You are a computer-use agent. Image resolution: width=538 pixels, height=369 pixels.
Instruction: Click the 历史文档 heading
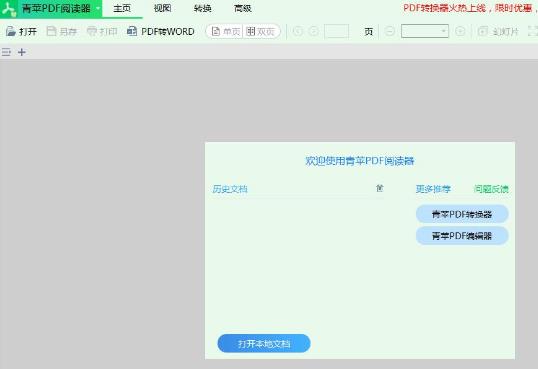coord(230,189)
